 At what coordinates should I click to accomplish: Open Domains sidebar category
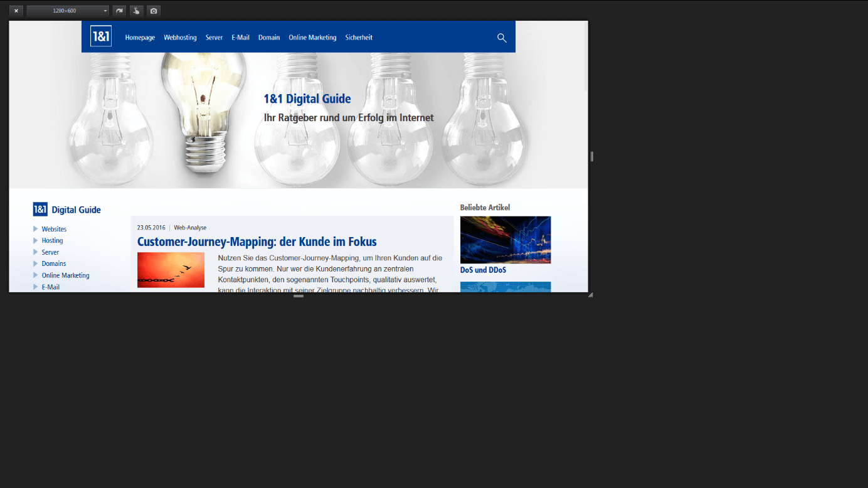point(54,263)
